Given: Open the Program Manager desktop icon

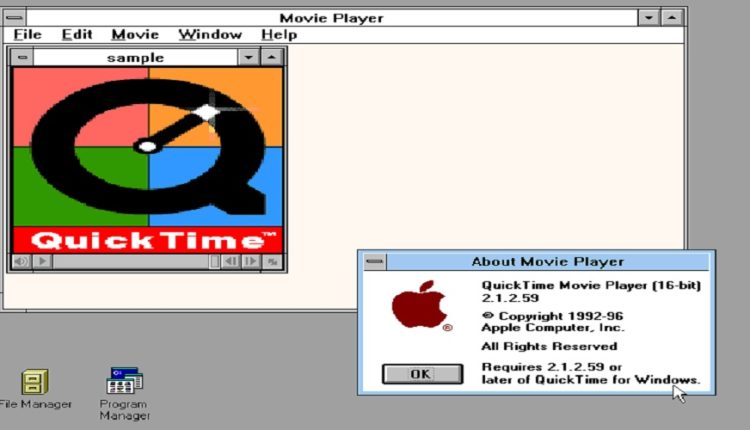Looking at the screenshot, I should pos(125,394).
